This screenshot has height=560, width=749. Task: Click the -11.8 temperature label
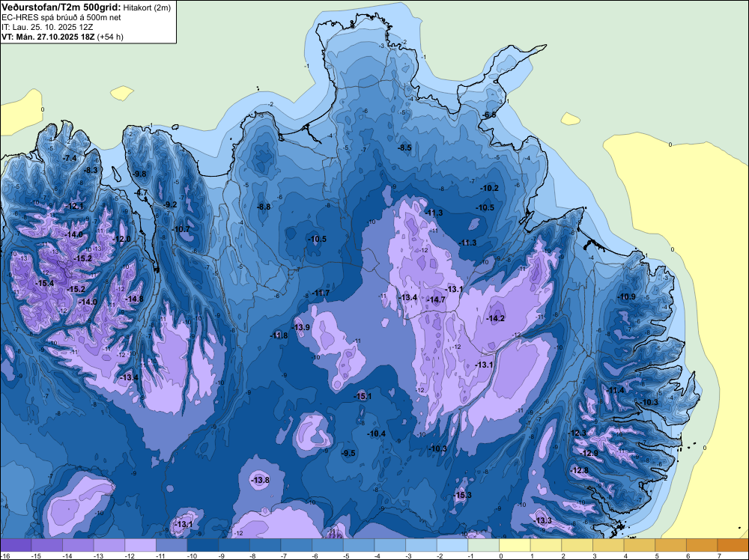coord(279,335)
